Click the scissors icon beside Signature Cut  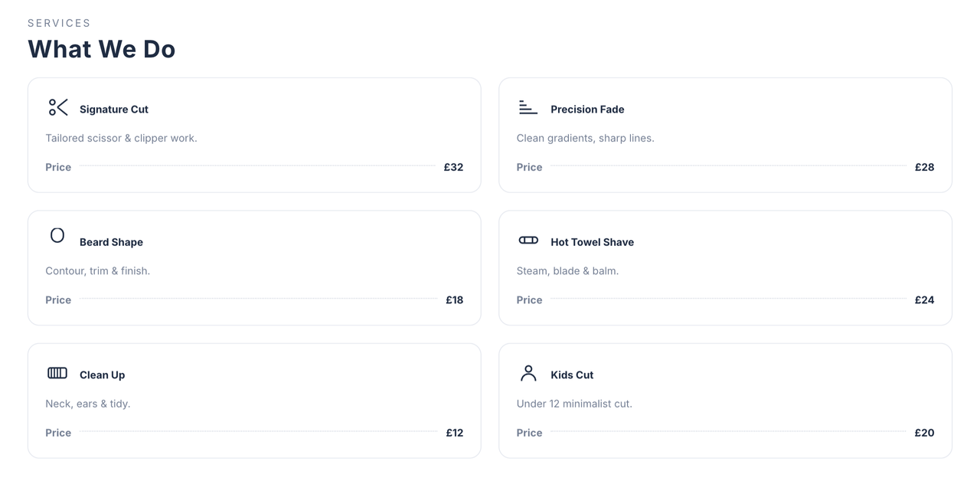coord(58,107)
